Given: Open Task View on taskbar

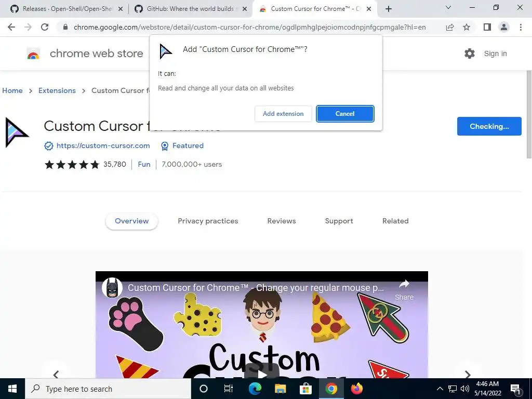Looking at the screenshot, I should click(229, 389).
